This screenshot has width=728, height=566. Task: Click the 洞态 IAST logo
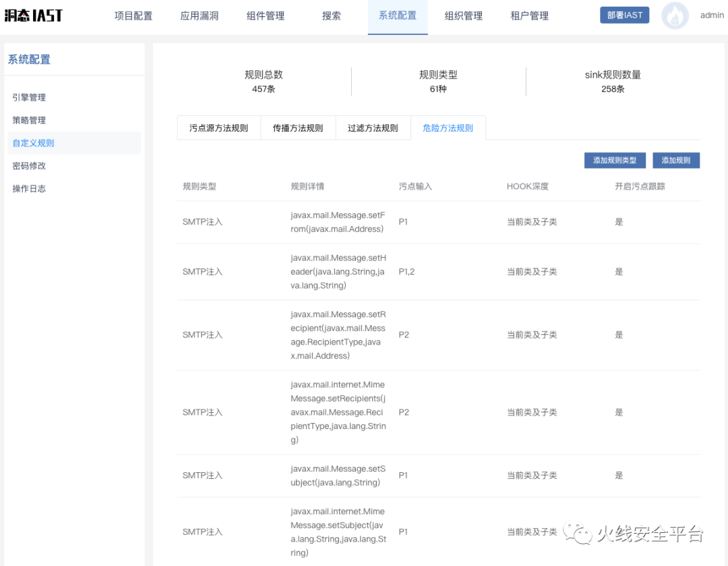click(x=33, y=16)
